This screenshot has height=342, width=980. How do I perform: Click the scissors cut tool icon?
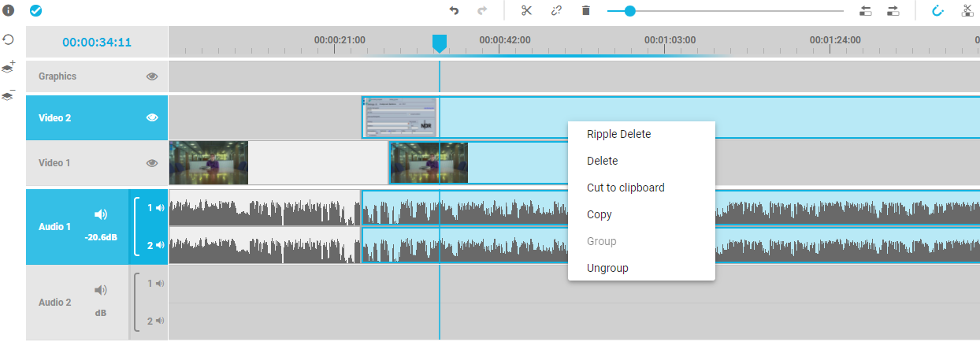pyautogui.click(x=526, y=11)
